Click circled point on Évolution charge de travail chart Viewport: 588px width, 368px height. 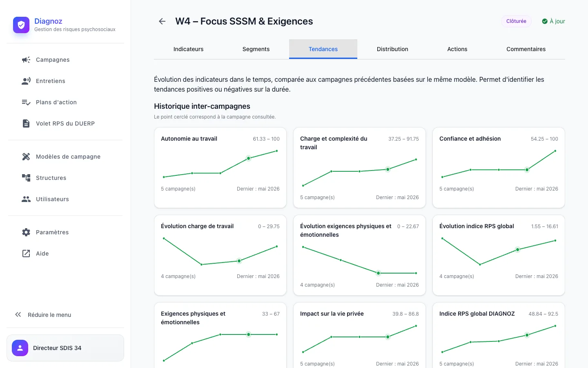point(239,261)
